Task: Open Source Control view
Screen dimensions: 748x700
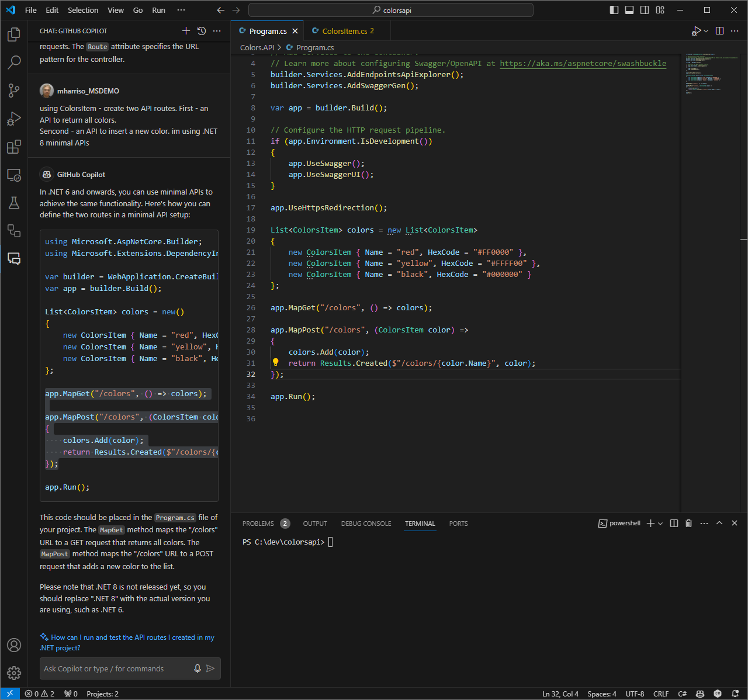Action: (x=14, y=90)
